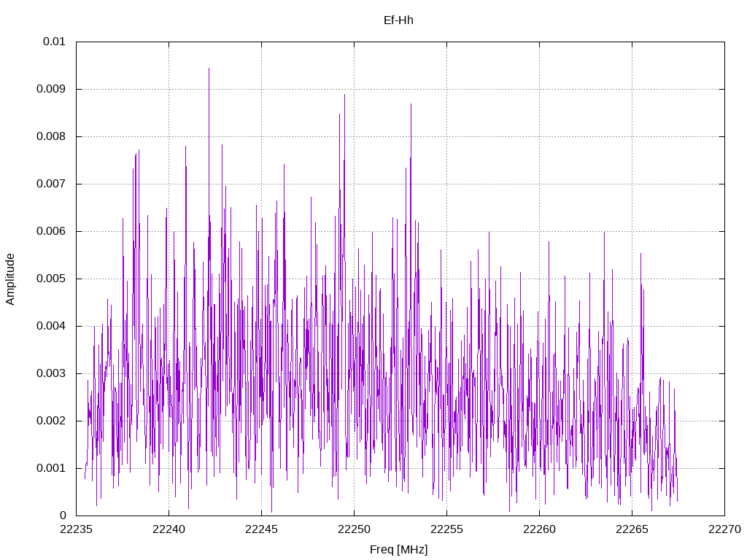
Task: Click the y-axis tick label 0.004
Action: click(51, 326)
